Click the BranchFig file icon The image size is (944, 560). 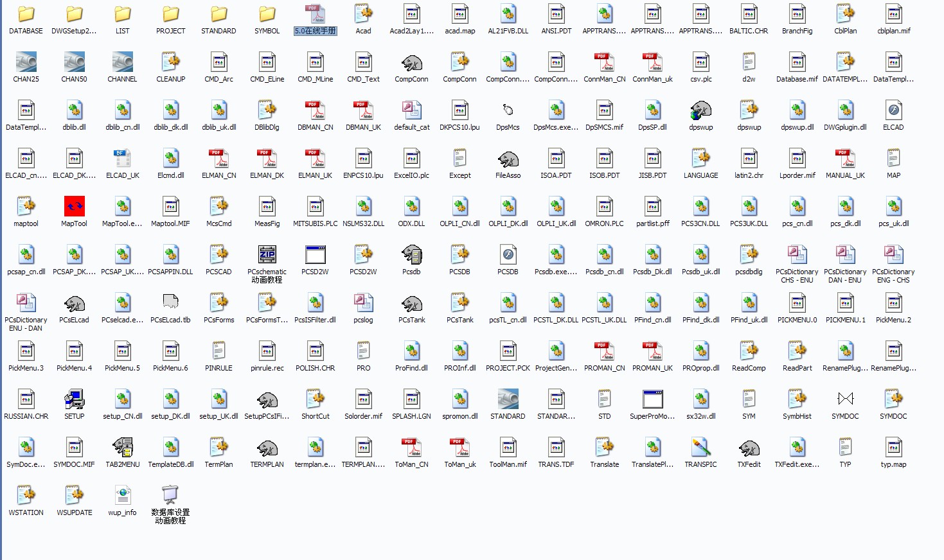[x=797, y=13]
